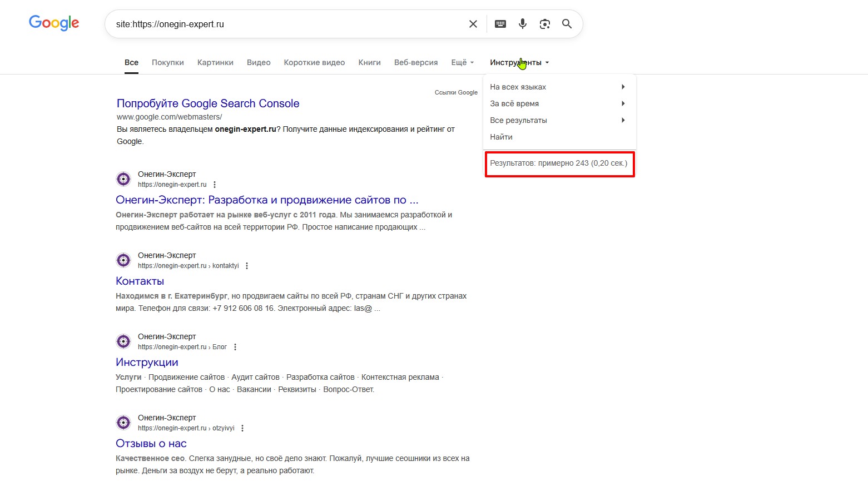Toggle the Инструменты dropdown
The height and width of the screenshot is (486, 868).
click(x=519, y=62)
